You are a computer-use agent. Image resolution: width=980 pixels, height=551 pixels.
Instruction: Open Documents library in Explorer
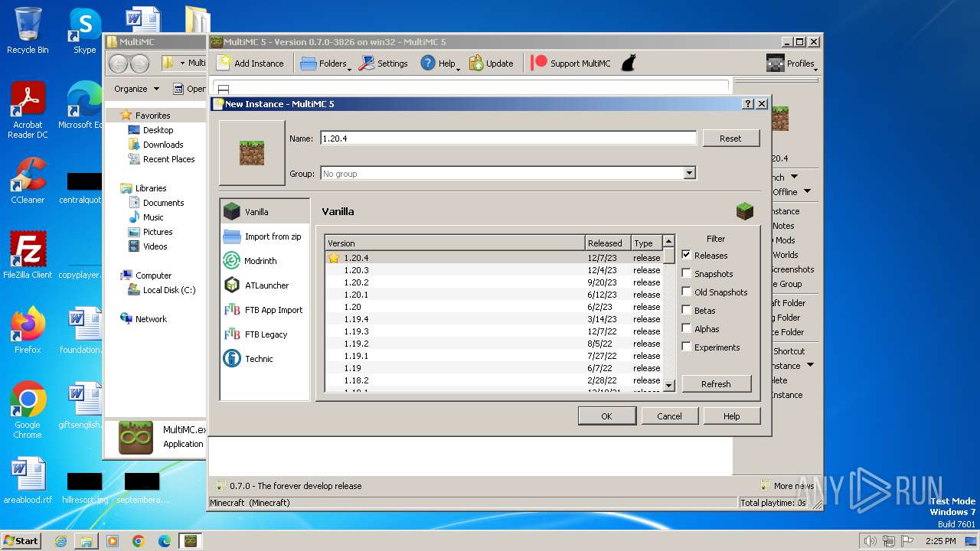[163, 203]
